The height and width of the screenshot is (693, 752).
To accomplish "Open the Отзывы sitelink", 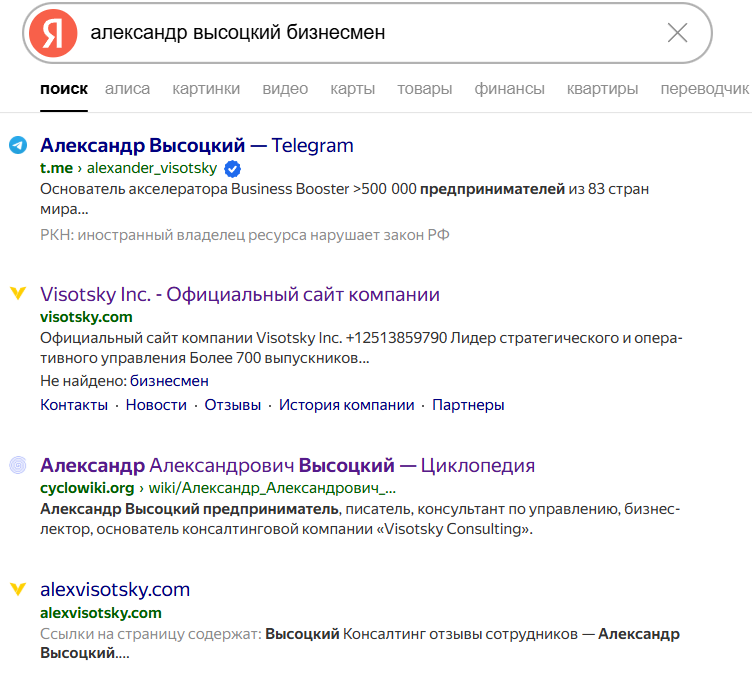I will coord(232,405).
